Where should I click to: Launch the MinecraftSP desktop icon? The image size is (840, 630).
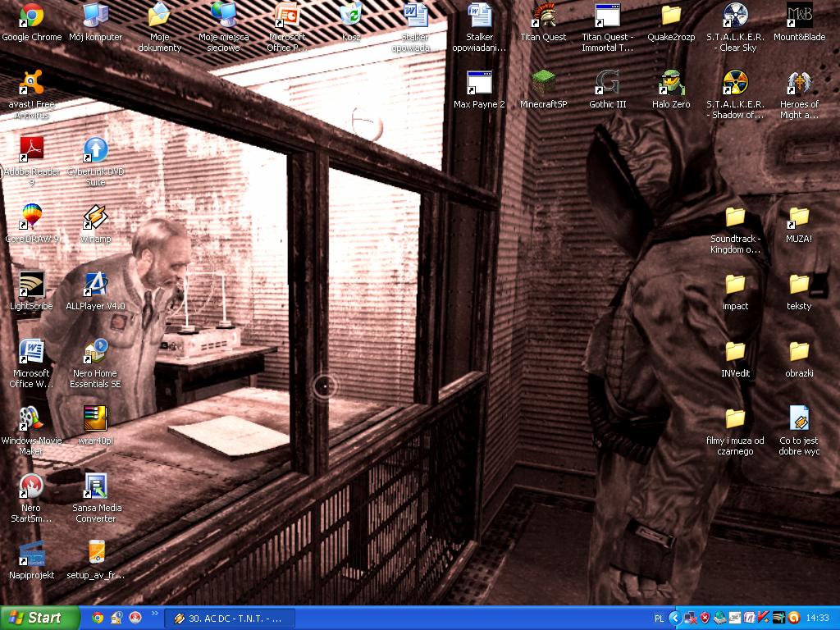tap(543, 84)
